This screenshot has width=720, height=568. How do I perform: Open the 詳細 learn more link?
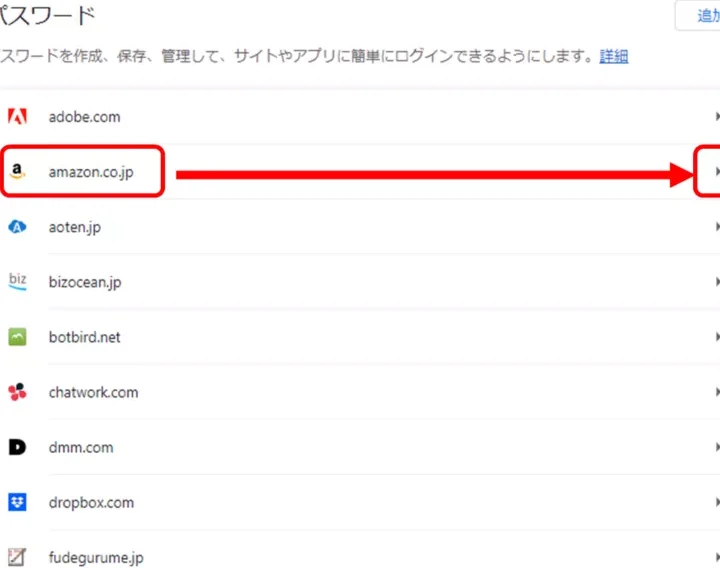point(613,56)
